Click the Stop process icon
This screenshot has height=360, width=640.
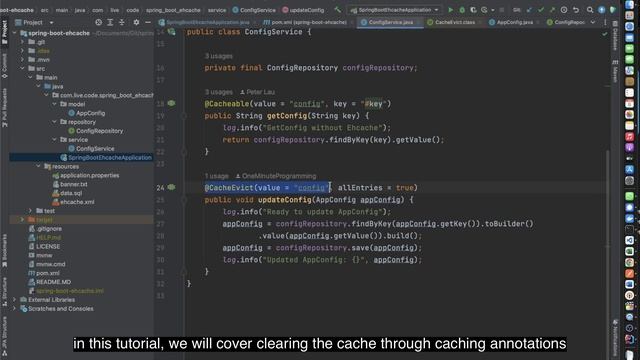502,10
